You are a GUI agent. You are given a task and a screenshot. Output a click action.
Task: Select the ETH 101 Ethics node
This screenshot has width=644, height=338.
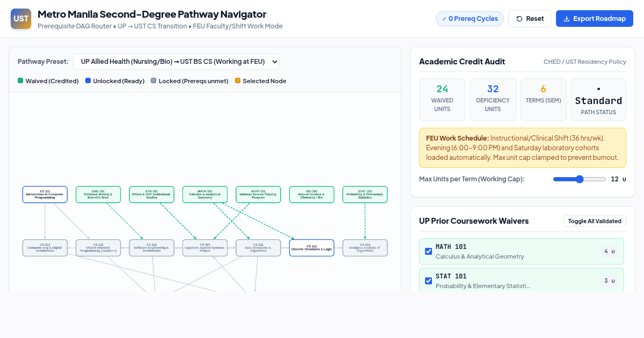tap(152, 194)
